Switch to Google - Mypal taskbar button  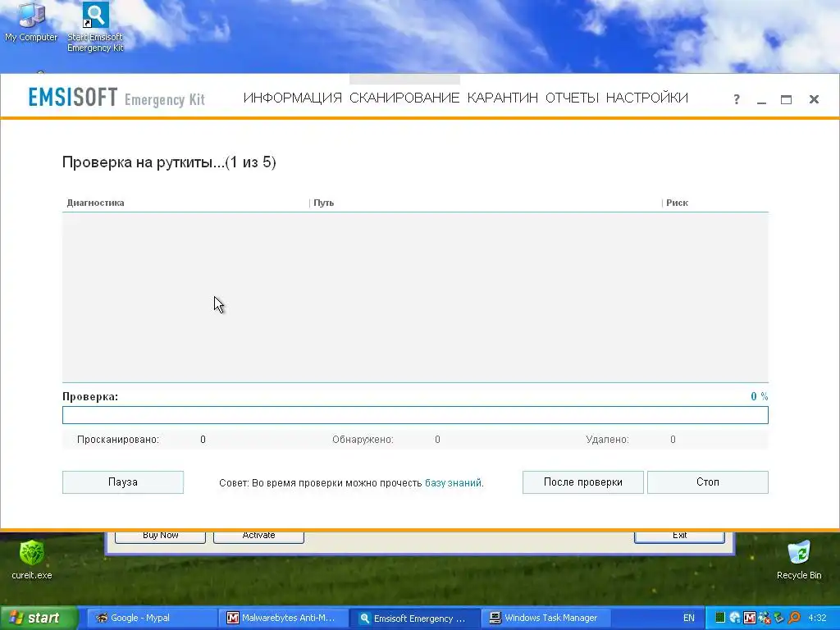[150, 618]
